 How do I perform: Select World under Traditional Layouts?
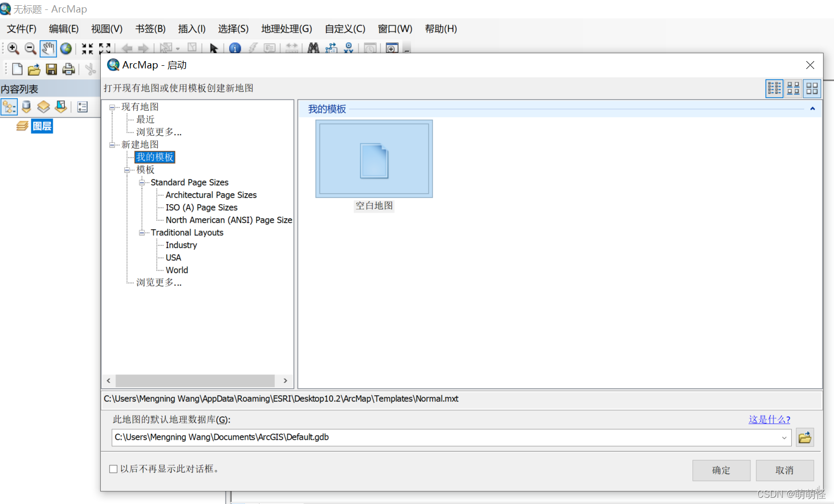coord(177,270)
